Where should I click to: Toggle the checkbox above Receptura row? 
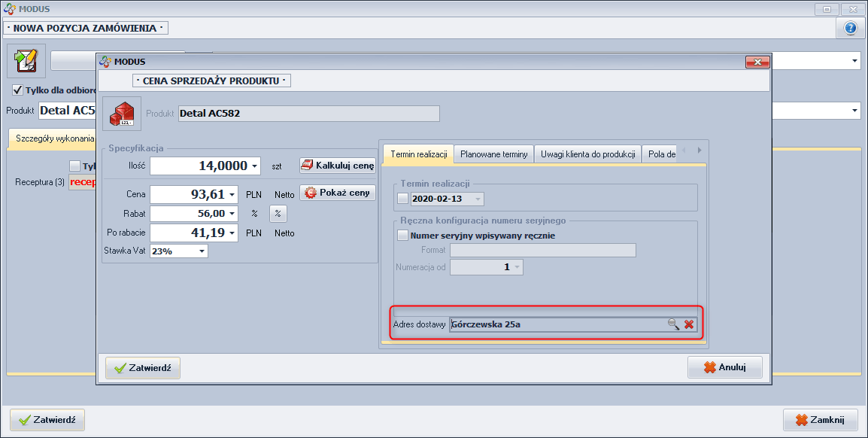point(74,166)
